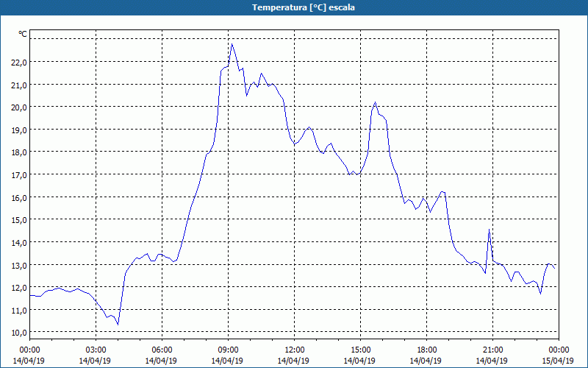
Task: Select the 10,0 y-axis value
Action: 19,333
